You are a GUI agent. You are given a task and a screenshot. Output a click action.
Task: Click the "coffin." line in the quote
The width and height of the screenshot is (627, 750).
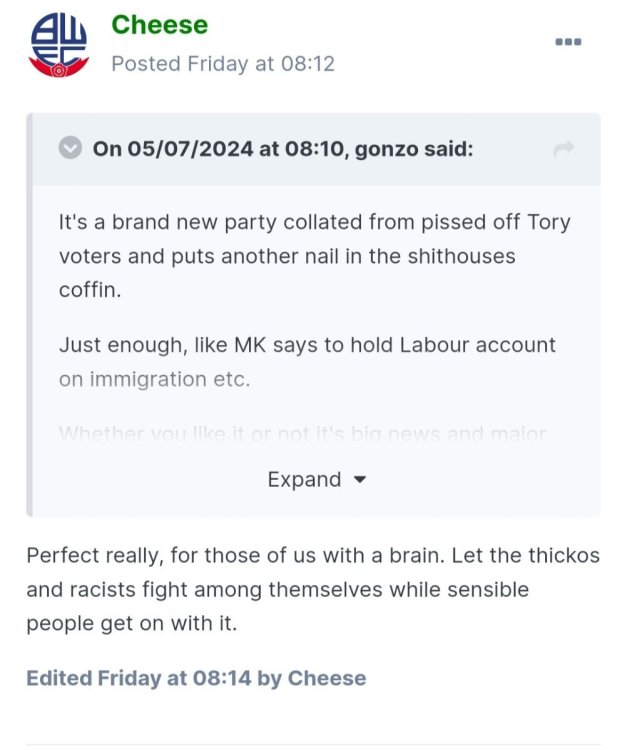88,290
